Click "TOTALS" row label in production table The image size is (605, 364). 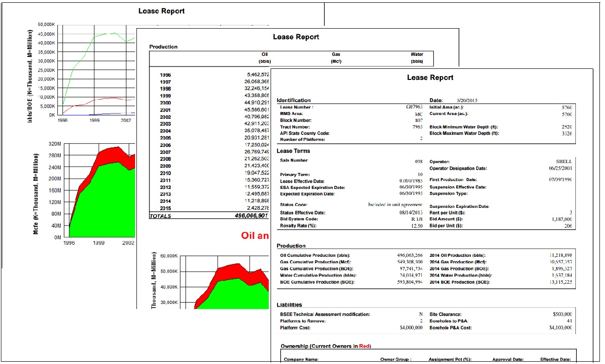[x=160, y=216]
